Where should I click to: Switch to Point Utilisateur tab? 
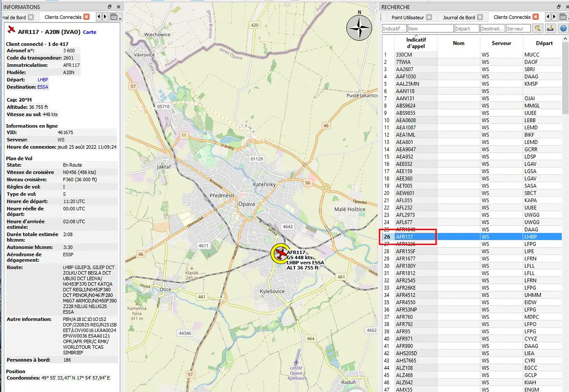407,17
